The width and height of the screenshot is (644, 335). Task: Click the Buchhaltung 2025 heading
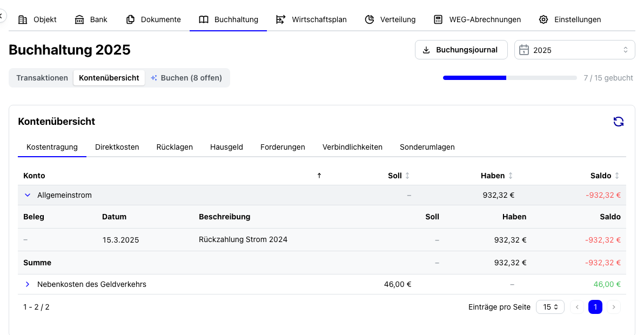(69, 50)
